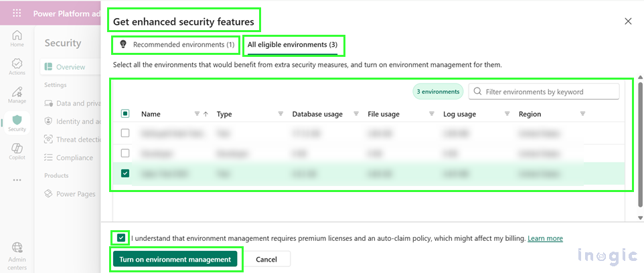Open Data and privacy settings item

click(72, 103)
